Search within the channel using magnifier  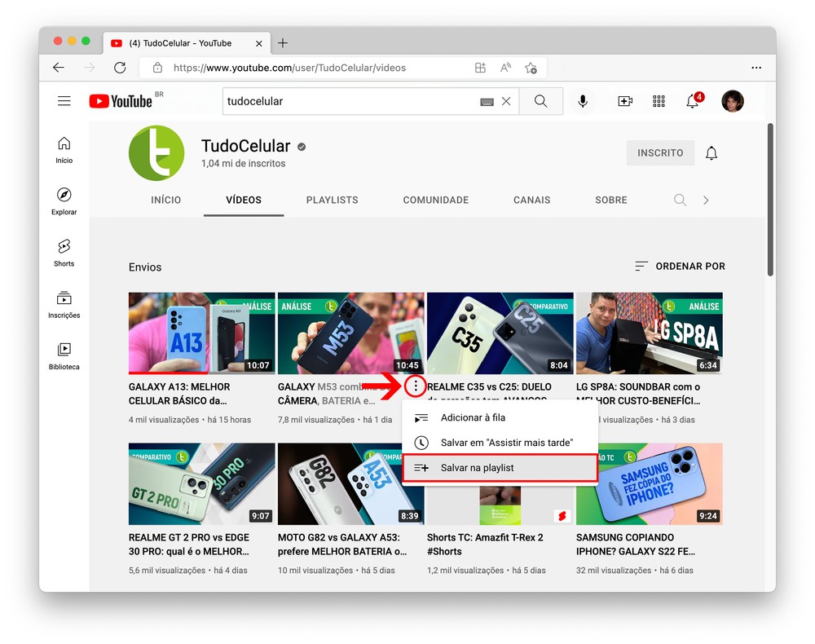pos(680,200)
